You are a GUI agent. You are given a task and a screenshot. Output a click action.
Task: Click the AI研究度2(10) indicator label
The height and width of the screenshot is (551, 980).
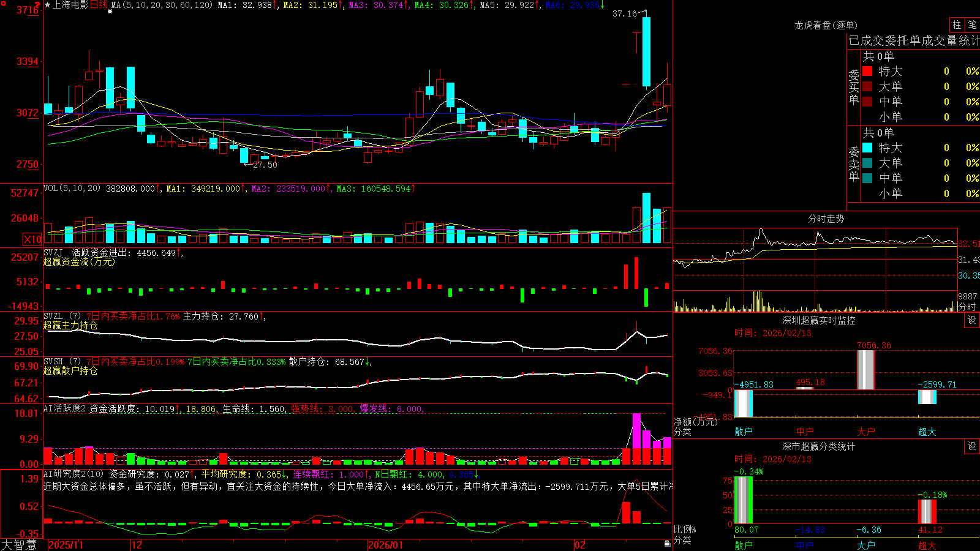73,474
